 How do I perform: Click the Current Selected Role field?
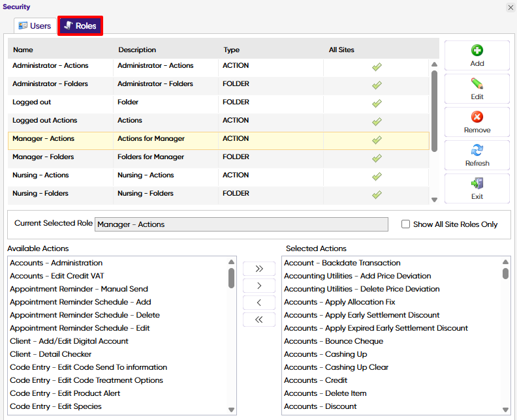pyautogui.click(x=242, y=224)
